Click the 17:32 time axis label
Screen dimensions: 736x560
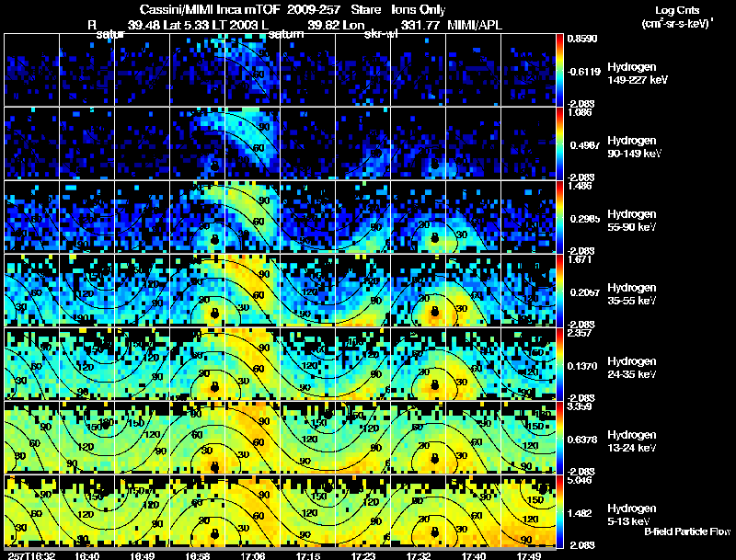coord(419,555)
